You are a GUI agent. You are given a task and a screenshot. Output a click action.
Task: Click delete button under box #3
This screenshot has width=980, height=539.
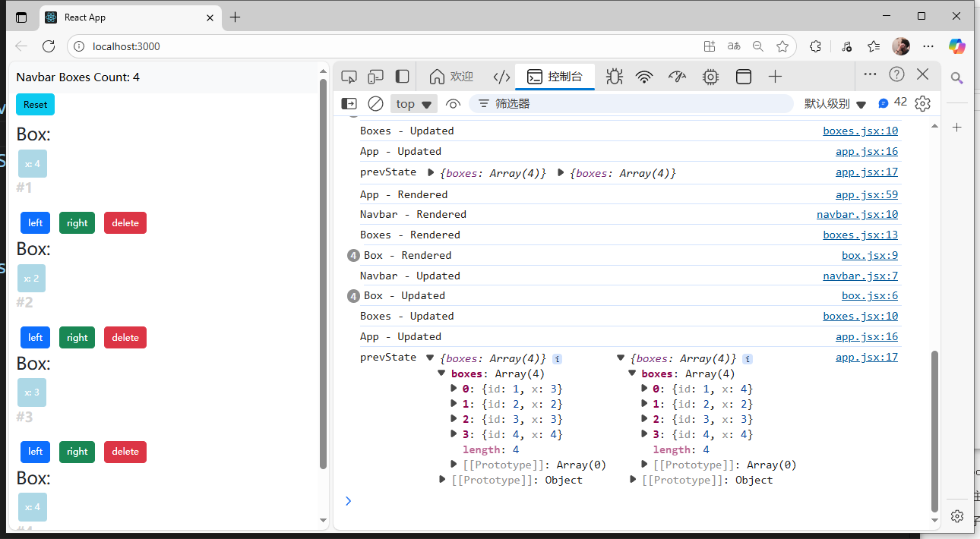125,451
